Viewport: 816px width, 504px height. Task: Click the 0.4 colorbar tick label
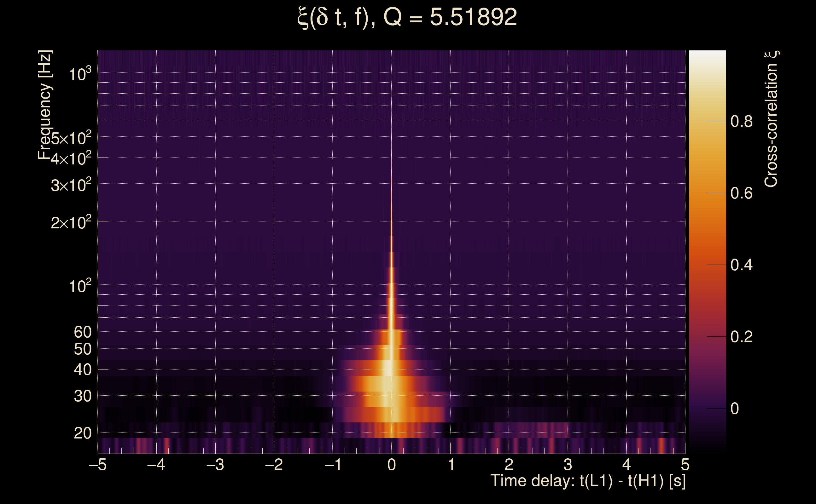pos(741,265)
